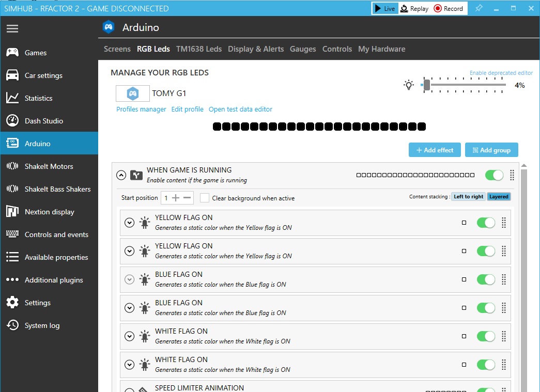Click the Car settings car icon

tap(12, 75)
